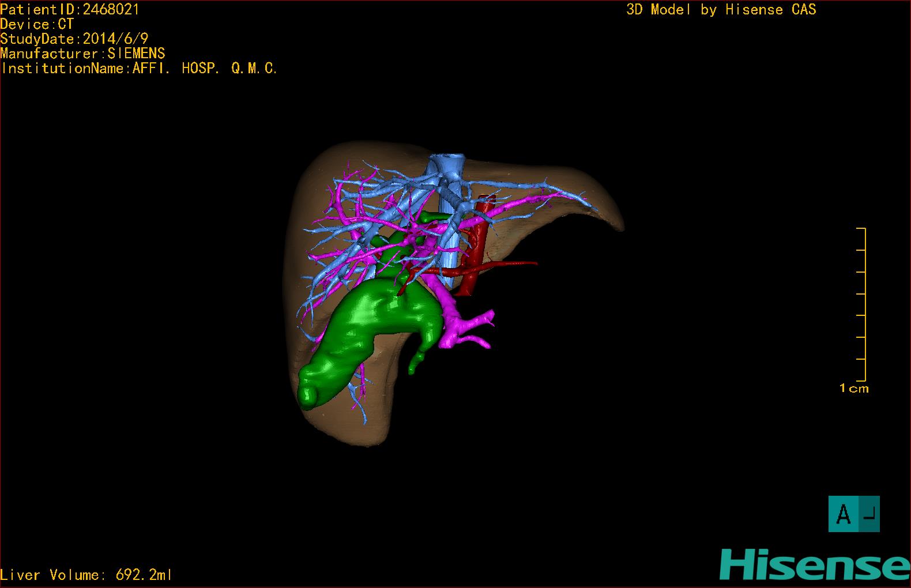Select the Device:CT label
Viewport: 911px width, 588px height.
click(x=37, y=24)
